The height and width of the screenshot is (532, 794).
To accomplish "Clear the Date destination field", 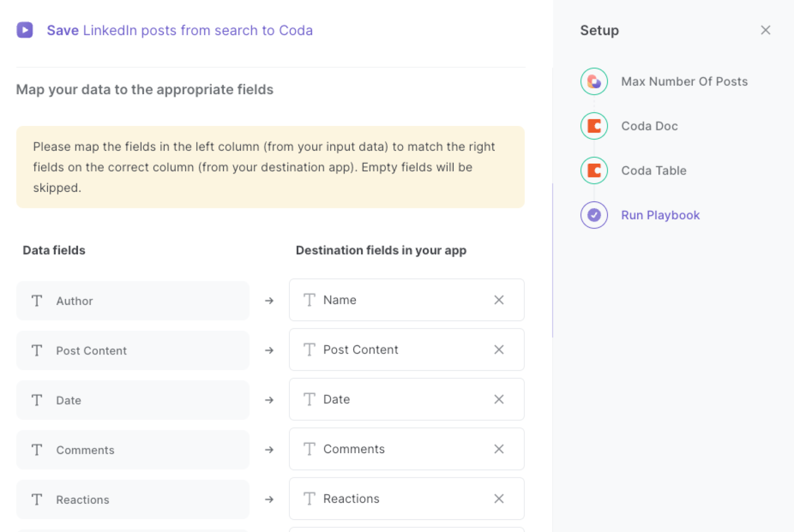I will (x=499, y=399).
